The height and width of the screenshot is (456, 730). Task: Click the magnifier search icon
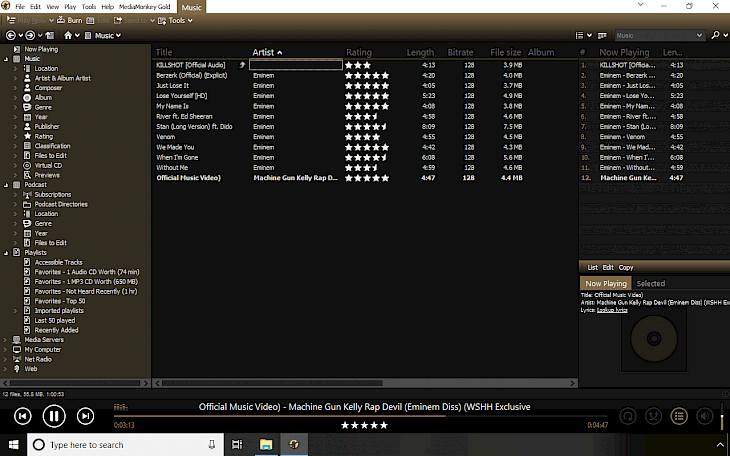pyautogui.click(x=716, y=35)
